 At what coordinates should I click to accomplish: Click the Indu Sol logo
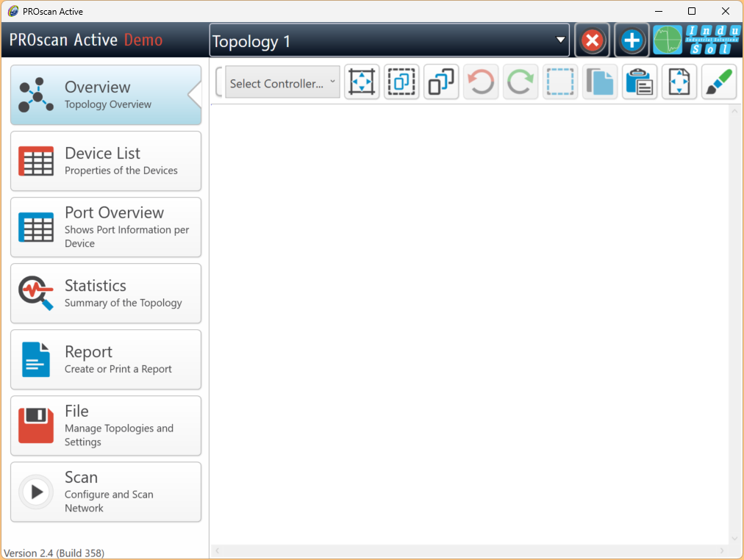pos(712,40)
